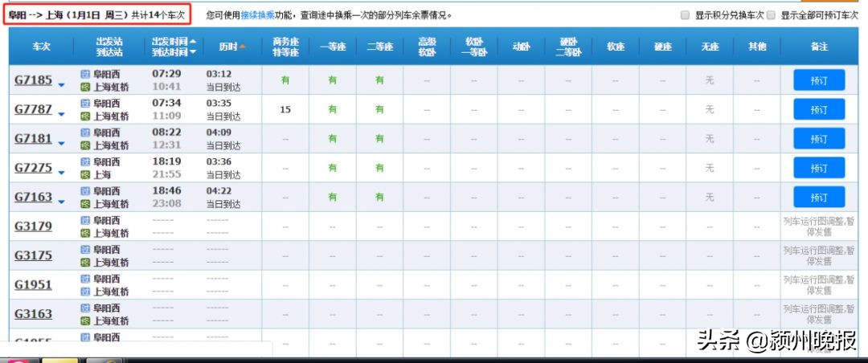
Task: Click the 始 icon beside G7787 阜阳西
Action: click(84, 104)
